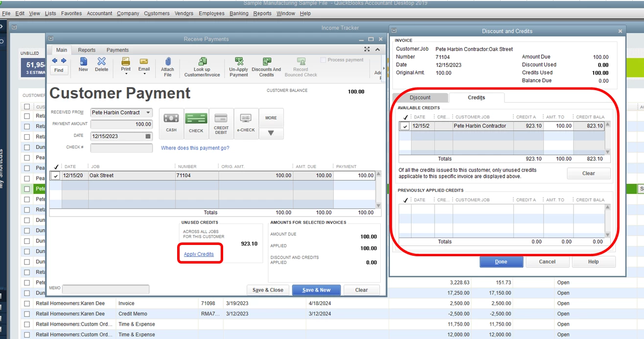Check the Retail Homeowners:Karen Dee Invoice row

(x=27, y=304)
